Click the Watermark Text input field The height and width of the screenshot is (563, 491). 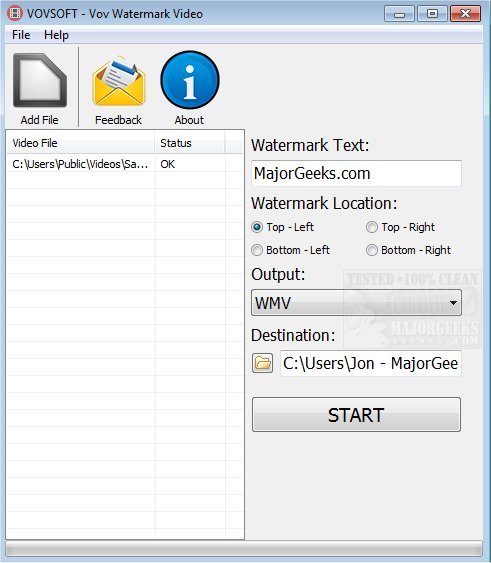pyautogui.click(x=356, y=173)
